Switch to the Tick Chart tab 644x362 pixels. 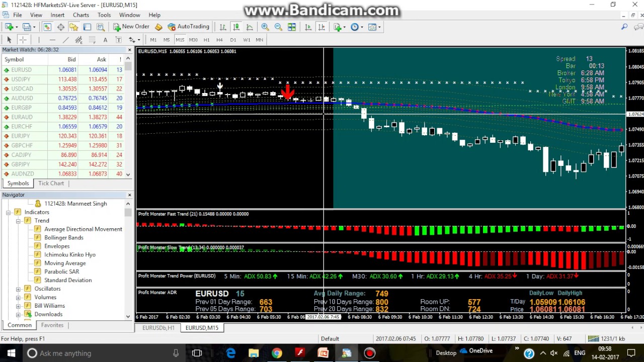[x=51, y=184]
